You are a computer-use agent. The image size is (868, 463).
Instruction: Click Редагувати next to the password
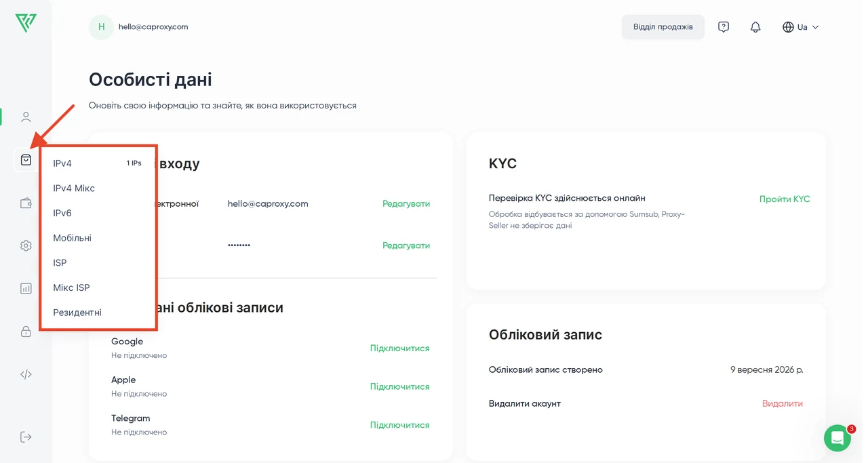point(406,245)
